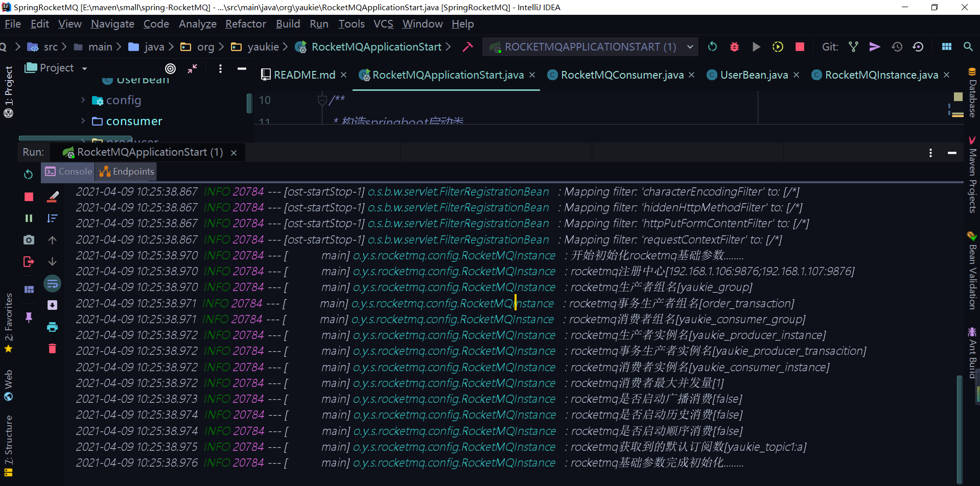The image size is (980, 486).
Task: Jump down the stack trace with the down arrow
Action: [52, 261]
